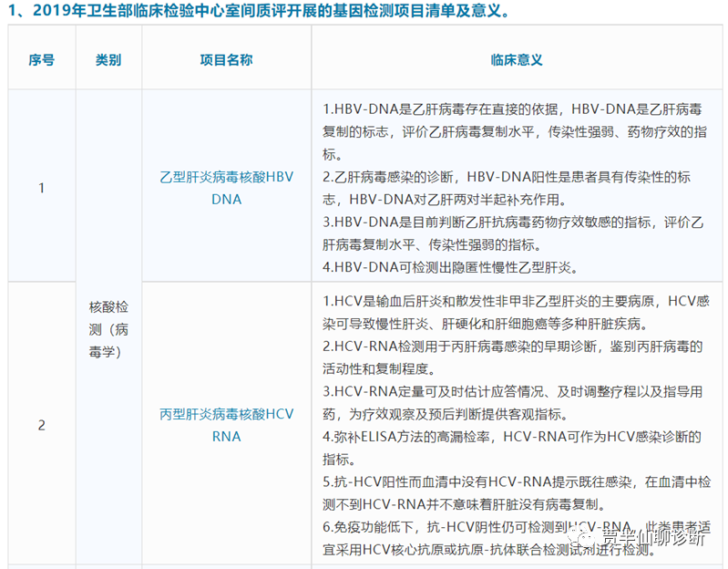
Task: Click the 类别 column header
Action: click(108, 59)
